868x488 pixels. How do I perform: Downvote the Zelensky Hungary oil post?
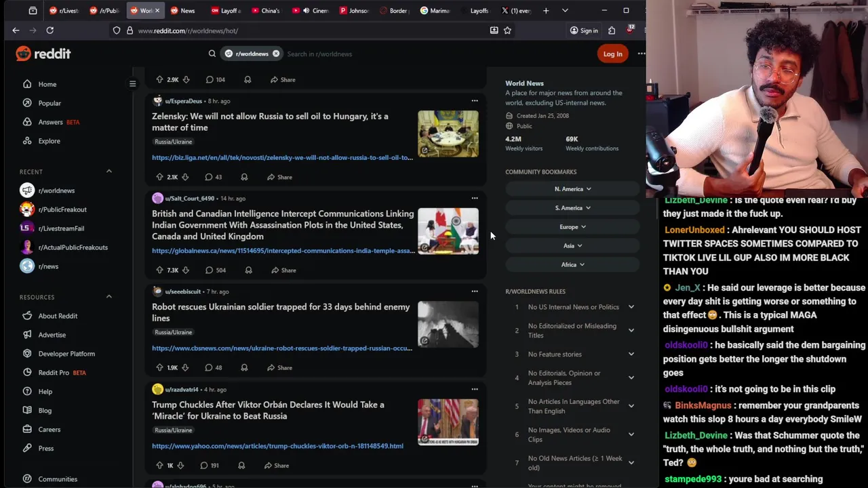pyautogui.click(x=185, y=177)
